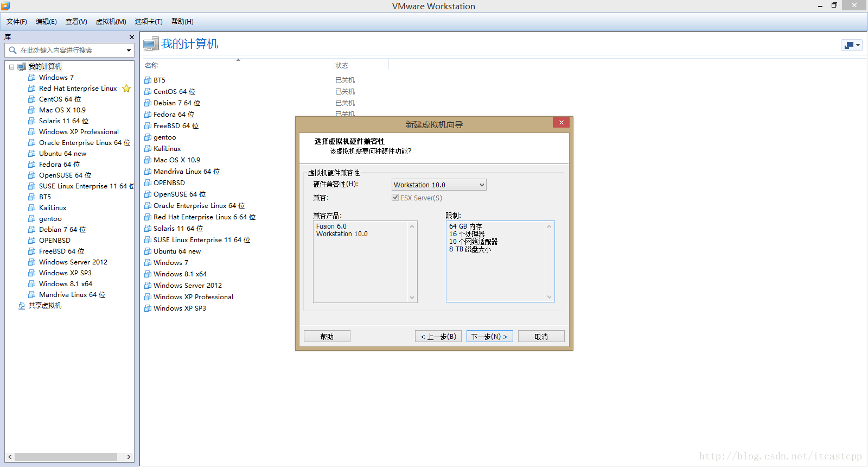Click the Ubuntu 64 new VM icon in main list
This screenshot has width=868, height=467.
click(148, 251)
